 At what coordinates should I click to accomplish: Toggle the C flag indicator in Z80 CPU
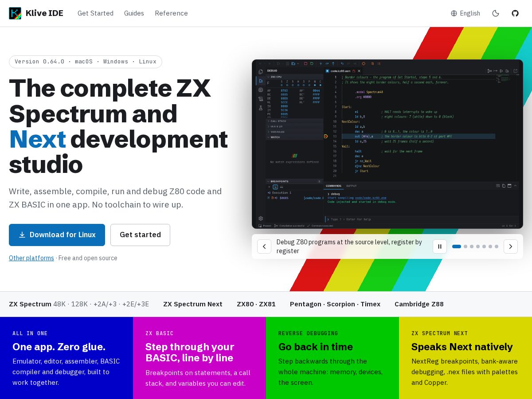coord(321,85)
